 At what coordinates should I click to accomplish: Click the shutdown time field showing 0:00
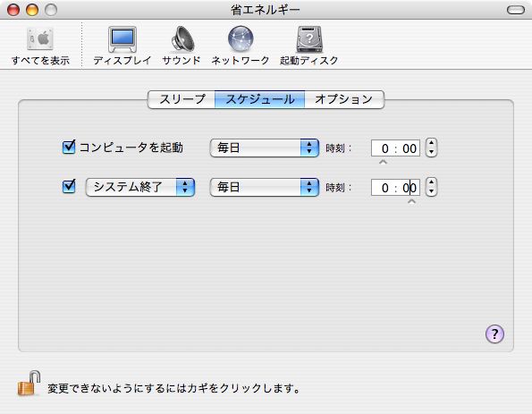395,187
